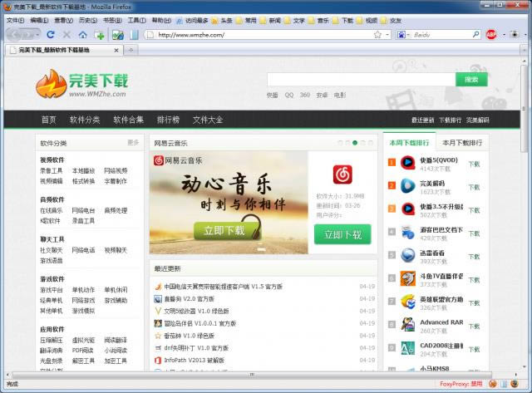The image size is (532, 393).
Task: Open the 书签(B) menu in menu bar
Action: (x=112, y=19)
